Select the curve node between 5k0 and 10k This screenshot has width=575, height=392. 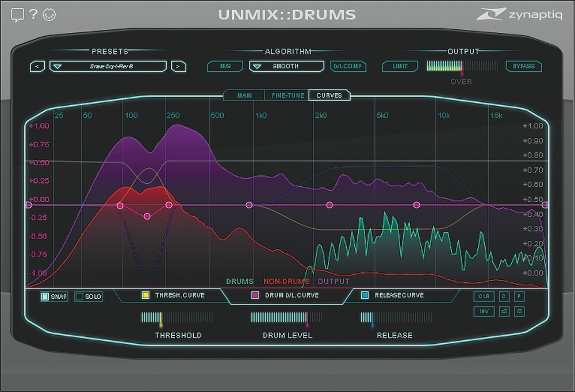pyautogui.click(x=416, y=205)
